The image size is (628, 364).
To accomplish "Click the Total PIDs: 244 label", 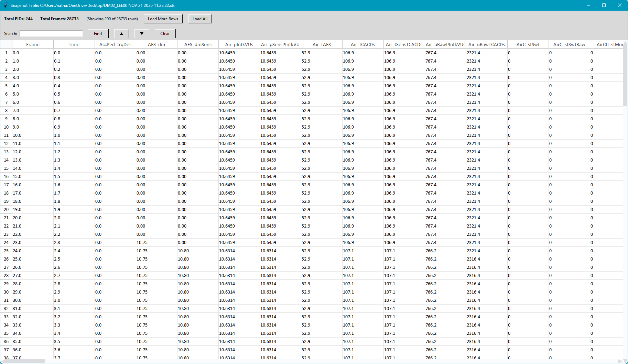I will (18, 19).
